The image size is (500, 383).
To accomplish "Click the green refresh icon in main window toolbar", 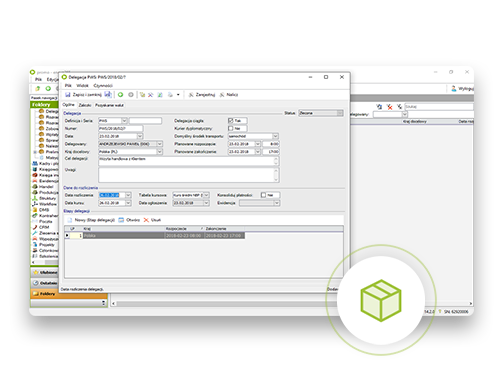I will point(48,88).
